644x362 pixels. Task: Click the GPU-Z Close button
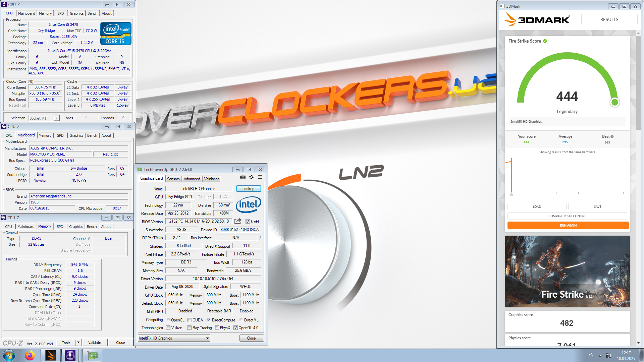coord(251,338)
